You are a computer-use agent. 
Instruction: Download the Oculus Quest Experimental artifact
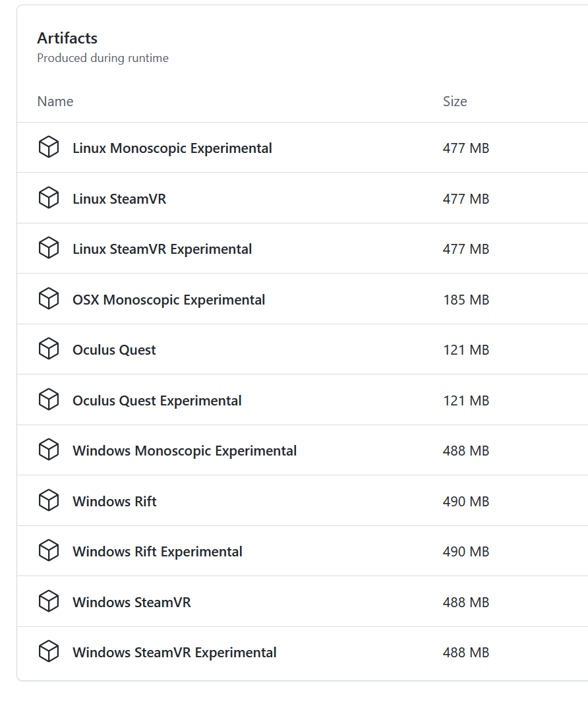pyautogui.click(x=157, y=401)
